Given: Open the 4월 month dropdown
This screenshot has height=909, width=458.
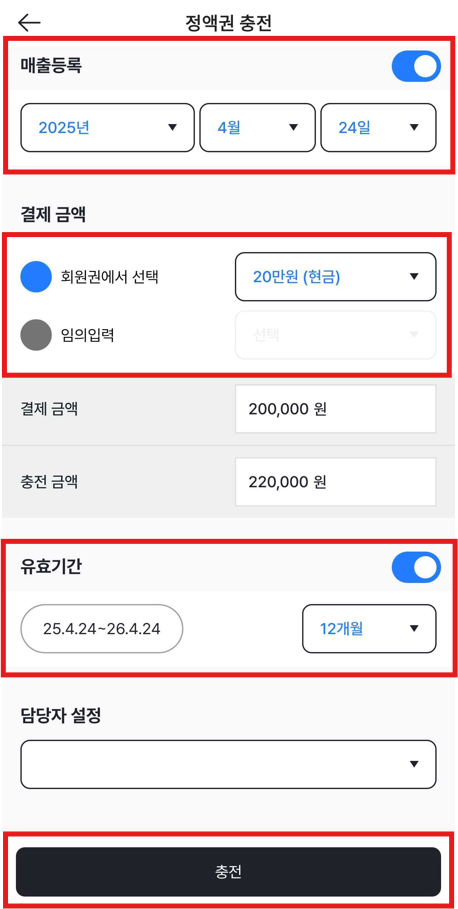Looking at the screenshot, I should pos(257,128).
